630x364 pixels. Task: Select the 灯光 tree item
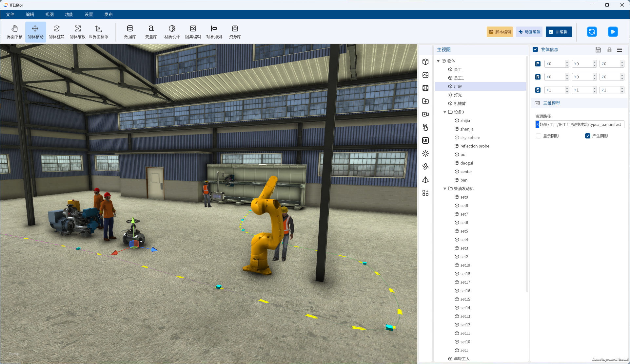(481, 95)
